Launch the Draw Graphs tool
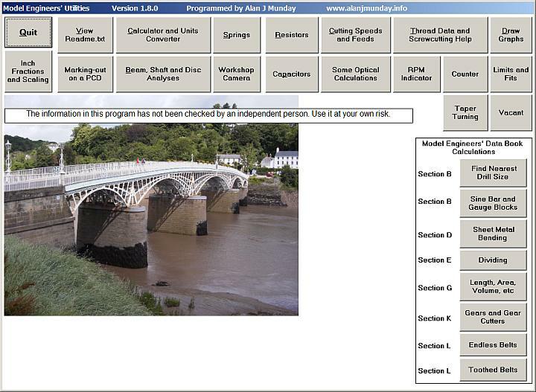The image size is (536, 392). pyautogui.click(x=511, y=35)
